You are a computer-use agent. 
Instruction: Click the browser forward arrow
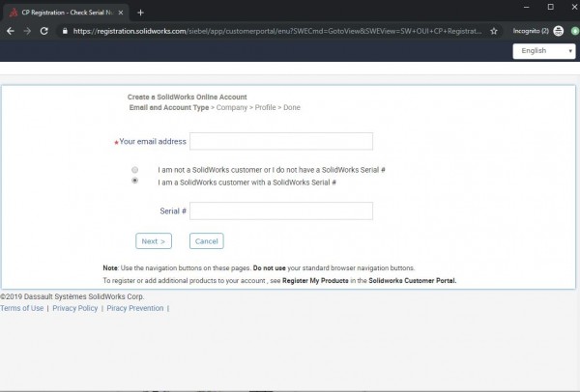[27, 31]
